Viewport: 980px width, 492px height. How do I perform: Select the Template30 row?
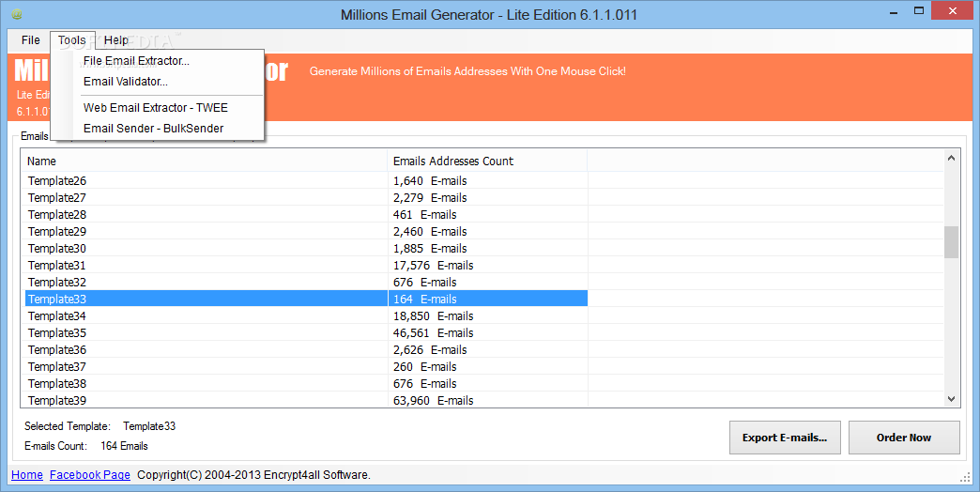pyautogui.click(x=306, y=248)
